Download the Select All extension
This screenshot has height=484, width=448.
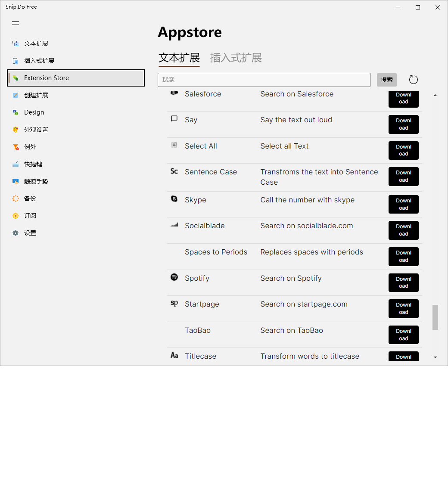(403, 150)
